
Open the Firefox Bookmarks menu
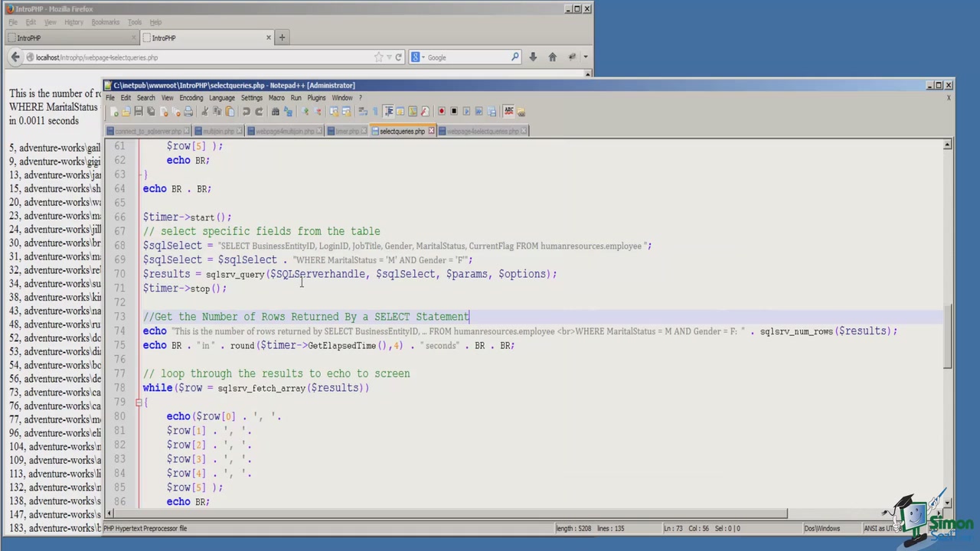(x=105, y=22)
